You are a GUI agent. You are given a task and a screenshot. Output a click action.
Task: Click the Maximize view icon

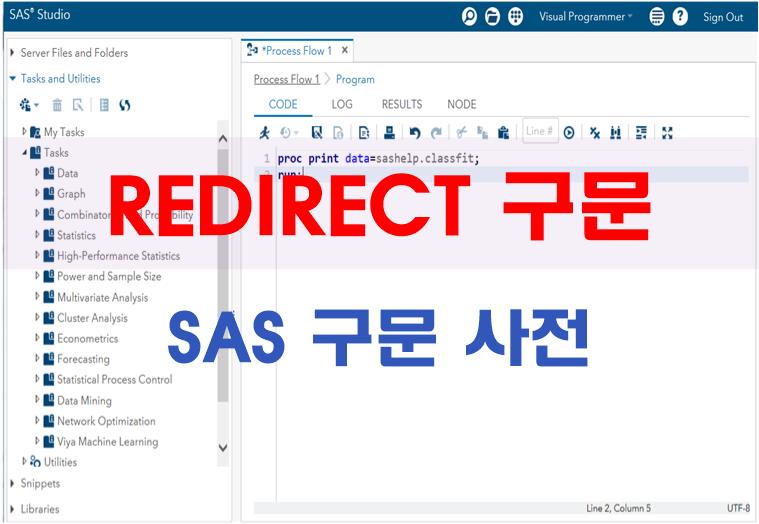tap(668, 133)
